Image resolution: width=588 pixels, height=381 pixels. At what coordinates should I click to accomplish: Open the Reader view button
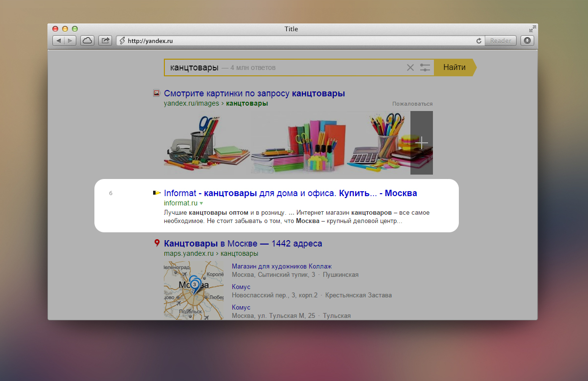(500, 41)
